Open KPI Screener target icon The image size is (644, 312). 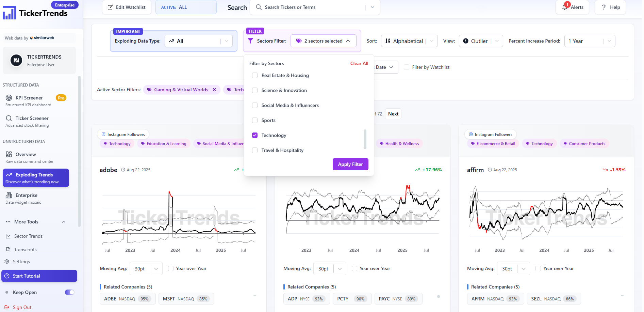9,98
